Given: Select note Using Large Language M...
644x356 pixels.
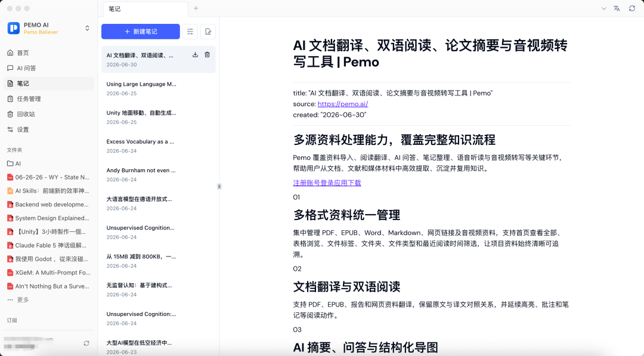Looking at the screenshot, I should [159, 88].
